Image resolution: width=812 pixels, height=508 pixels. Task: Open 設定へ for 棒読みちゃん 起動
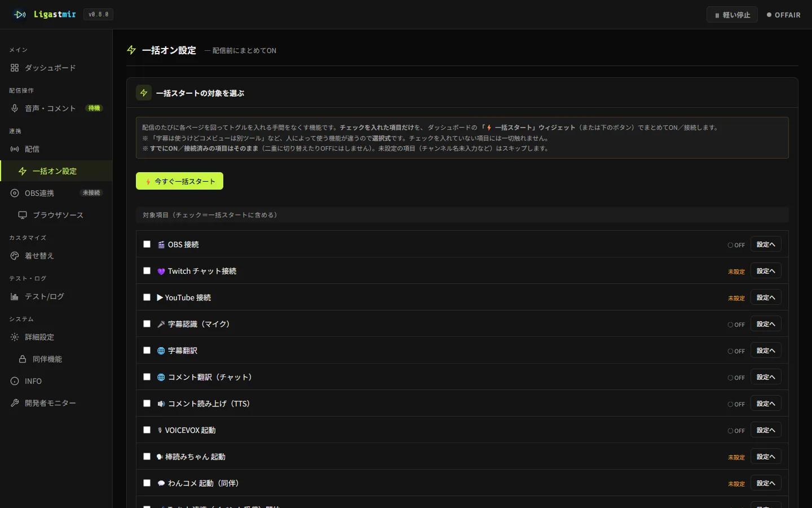pyautogui.click(x=766, y=457)
